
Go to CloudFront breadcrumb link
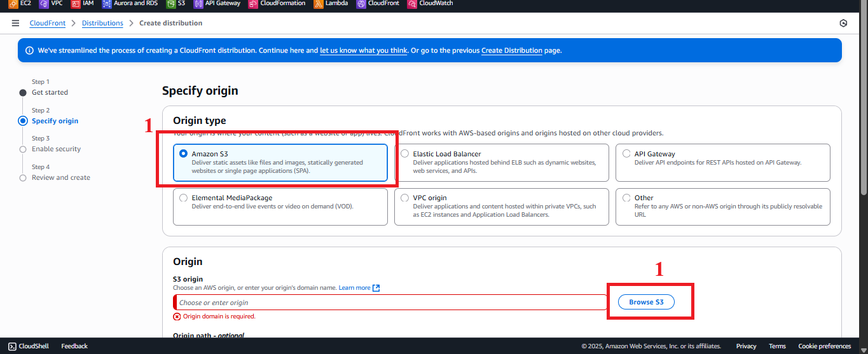(x=47, y=23)
